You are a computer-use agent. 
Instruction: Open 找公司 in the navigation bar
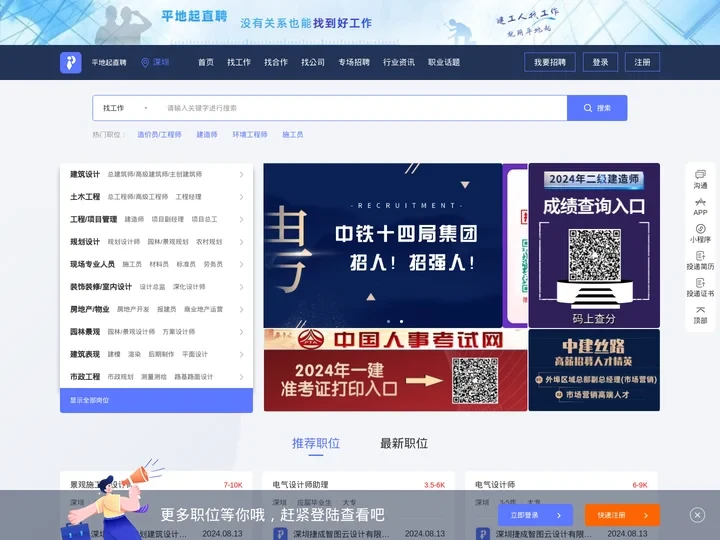pos(313,62)
